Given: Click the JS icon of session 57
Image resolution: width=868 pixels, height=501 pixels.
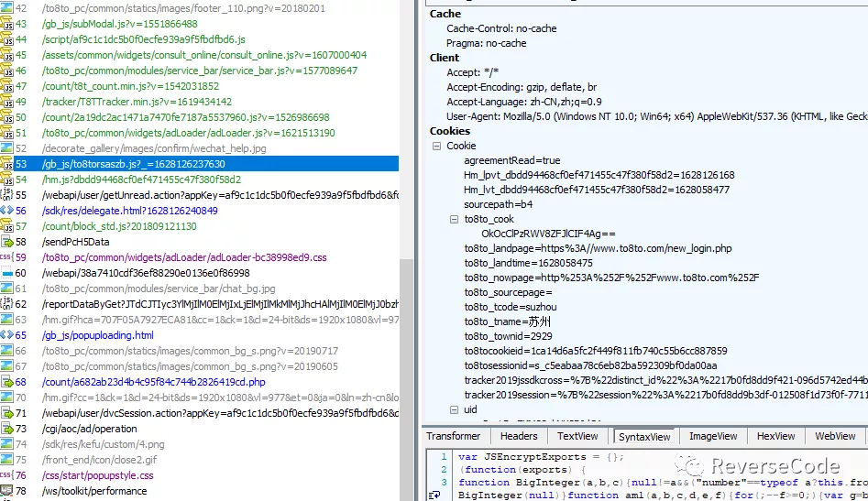Looking at the screenshot, I should [6, 225].
